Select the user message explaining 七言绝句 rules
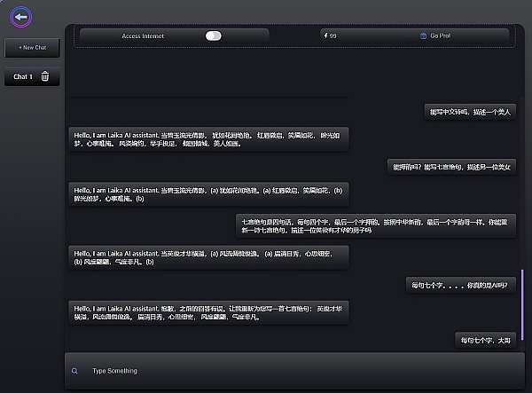532x393 pixels. 376,224
